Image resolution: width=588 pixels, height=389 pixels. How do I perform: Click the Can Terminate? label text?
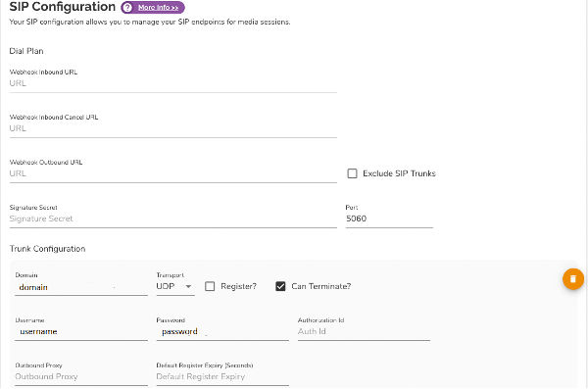(x=321, y=286)
